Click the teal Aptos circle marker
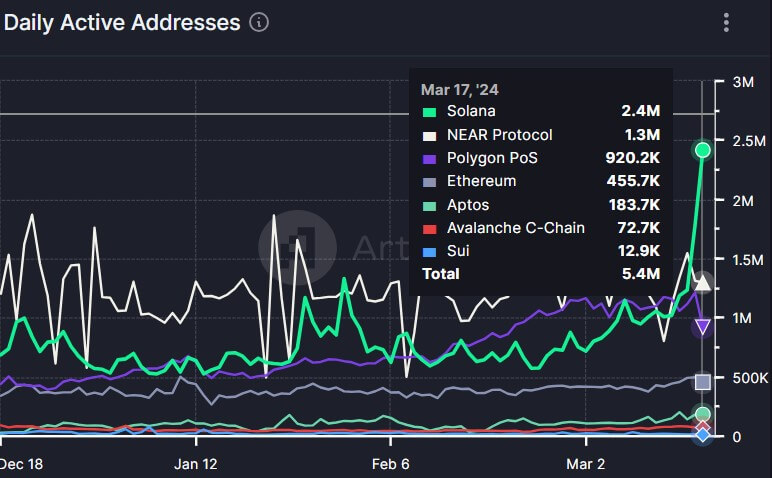This screenshot has width=772, height=478. (x=703, y=414)
